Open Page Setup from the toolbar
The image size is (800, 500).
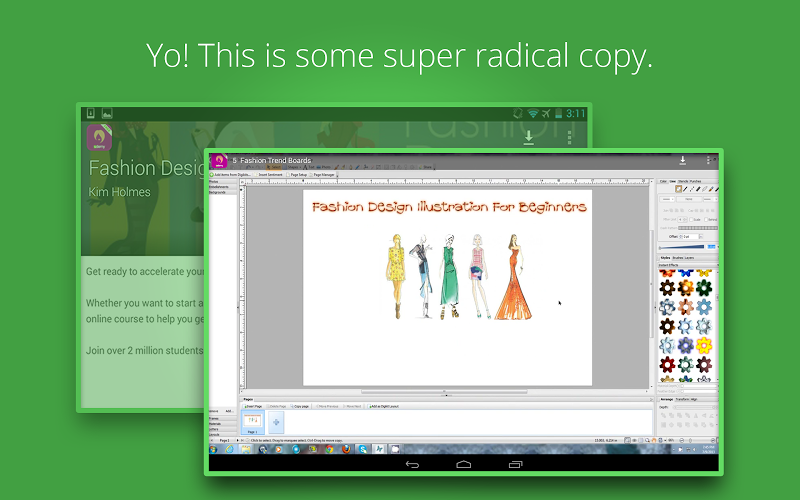298,174
